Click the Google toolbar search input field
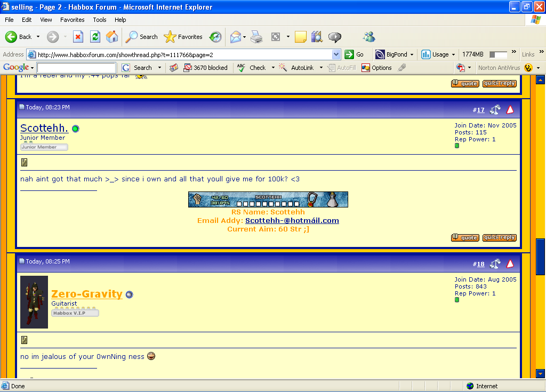546x392 pixels. (x=76, y=68)
